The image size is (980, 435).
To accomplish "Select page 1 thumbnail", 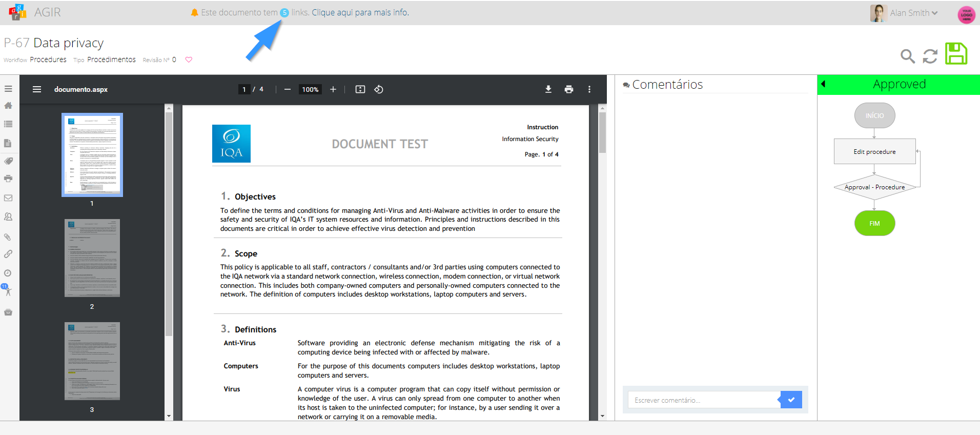I will coord(92,155).
